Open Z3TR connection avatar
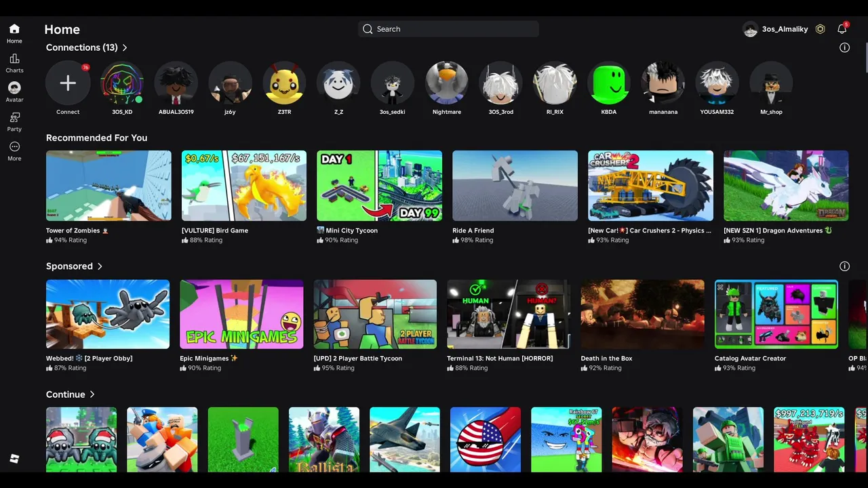868x488 pixels. [284, 83]
